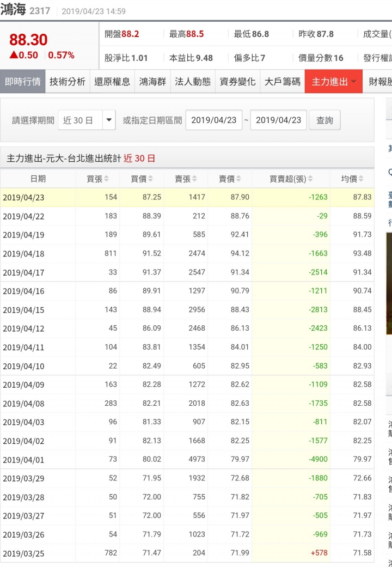The width and height of the screenshot is (392, 567).
Task: Click the 股淨比1.01 ratio
Action: tap(126, 58)
